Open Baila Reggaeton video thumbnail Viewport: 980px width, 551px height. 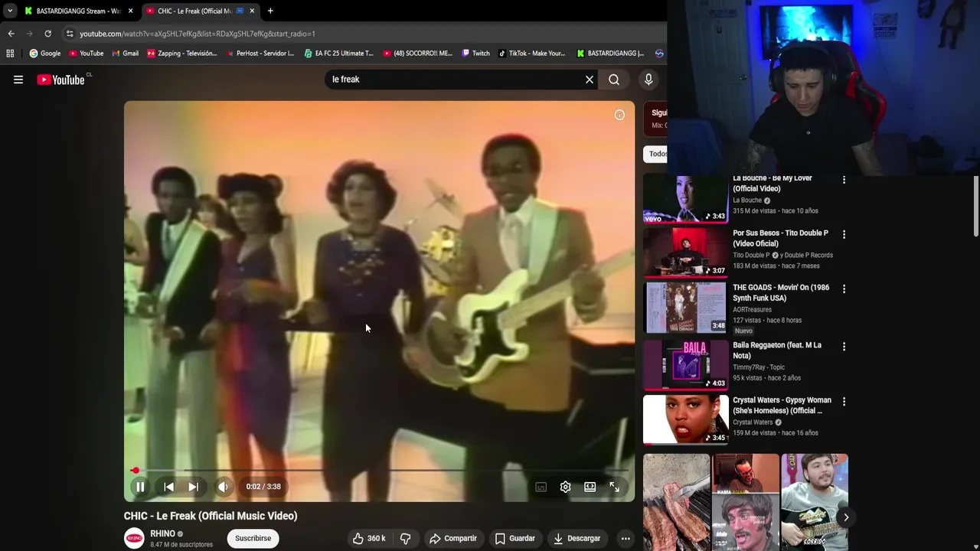[686, 365]
